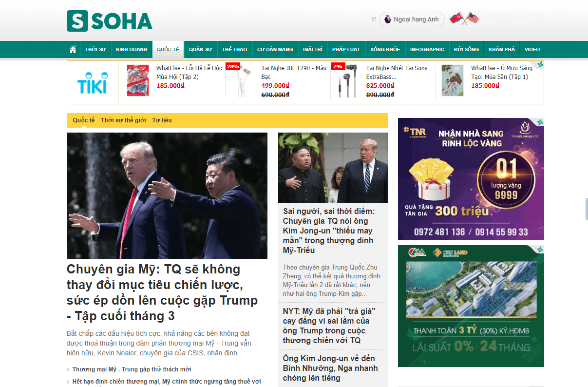Read the article Thương mại Mỹ - Trung gặp thử thách mới
Viewport: 588px width, 387px height.
(132, 369)
